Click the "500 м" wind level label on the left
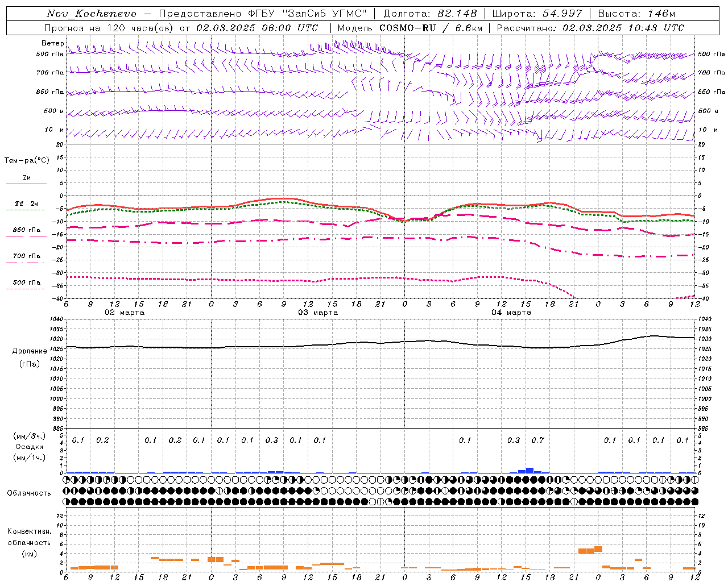The height and width of the screenshot is (582, 728). pos(54,111)
